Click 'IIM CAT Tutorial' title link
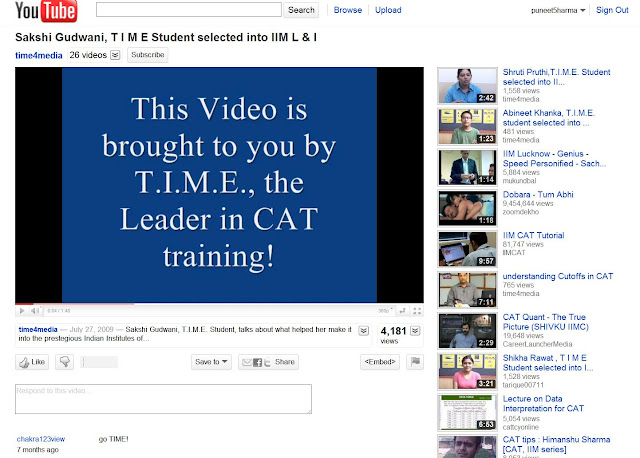 coord(533,236)
